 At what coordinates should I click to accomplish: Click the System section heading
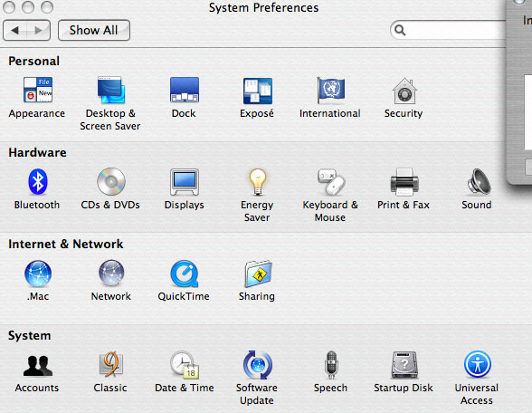click(30, 335)
